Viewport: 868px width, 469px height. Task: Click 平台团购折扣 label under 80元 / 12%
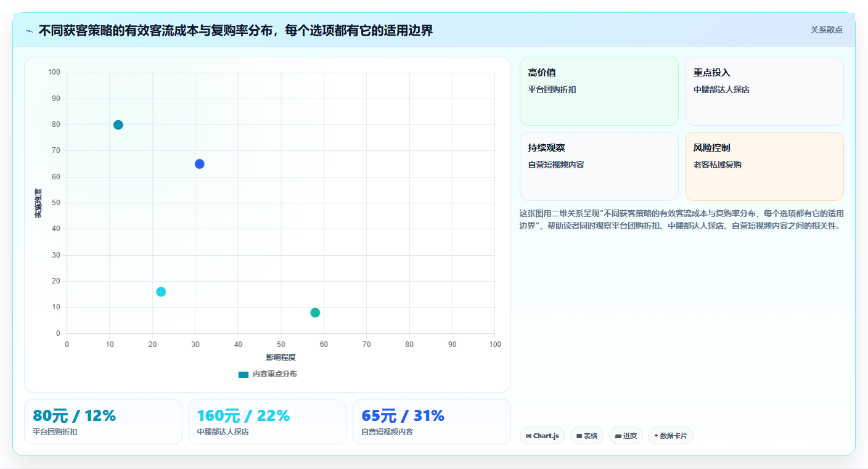55,432
